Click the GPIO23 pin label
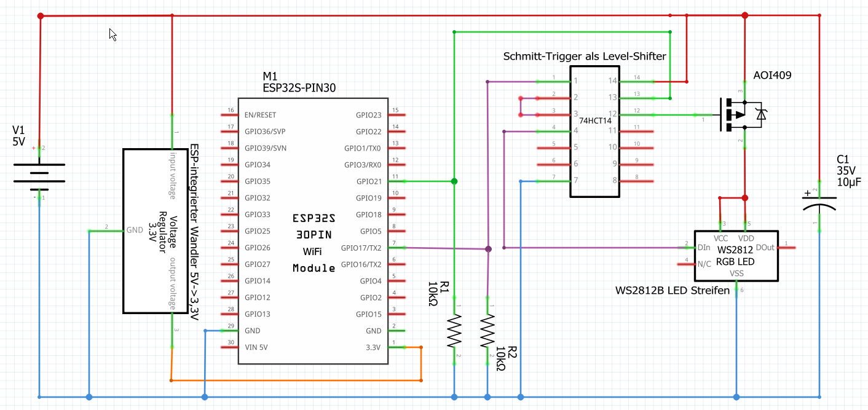Image resolution: width=868 pixels, height=410 pixels. pyautogui.click(x=368, y=115)
